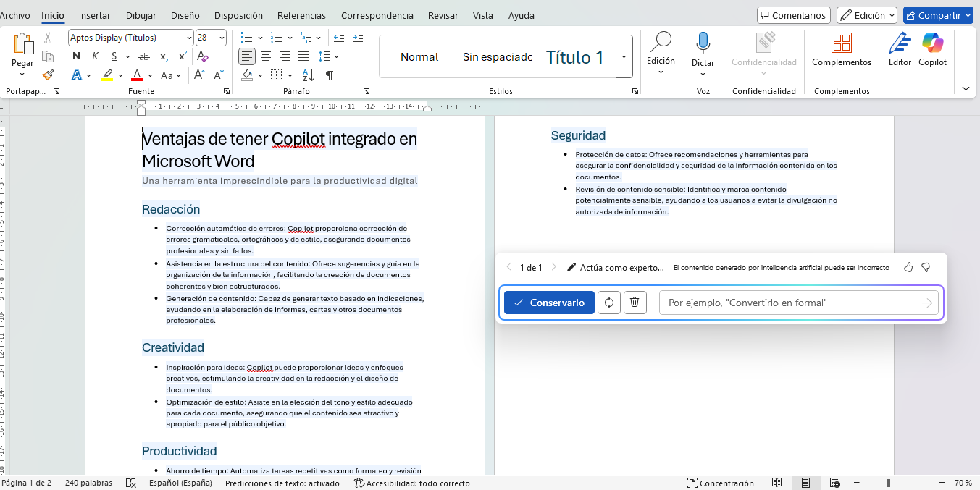Click the Conservarlo button
Image resolution: width=980 pixels, height=490 pixels.
tap(549, 303)
